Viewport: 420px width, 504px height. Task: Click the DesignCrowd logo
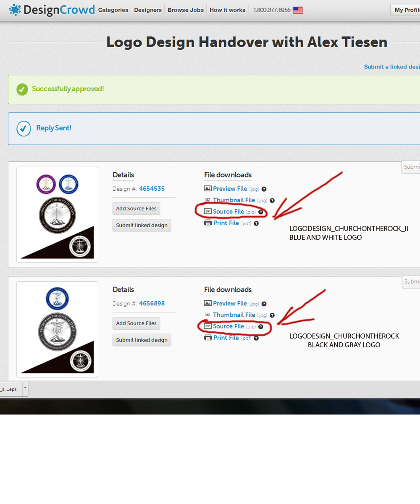coord(51,10)
